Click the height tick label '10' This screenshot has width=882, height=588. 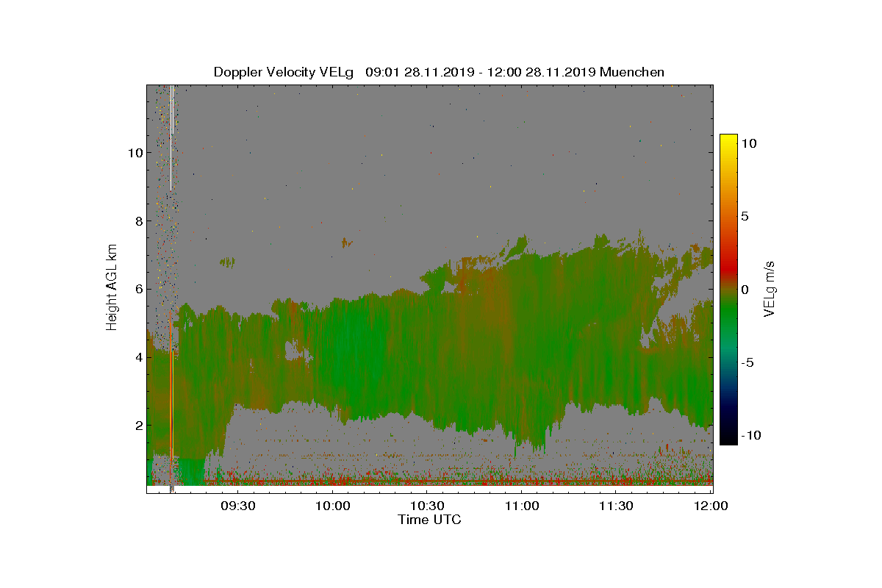pyautogui.click(x=135, y=153)
